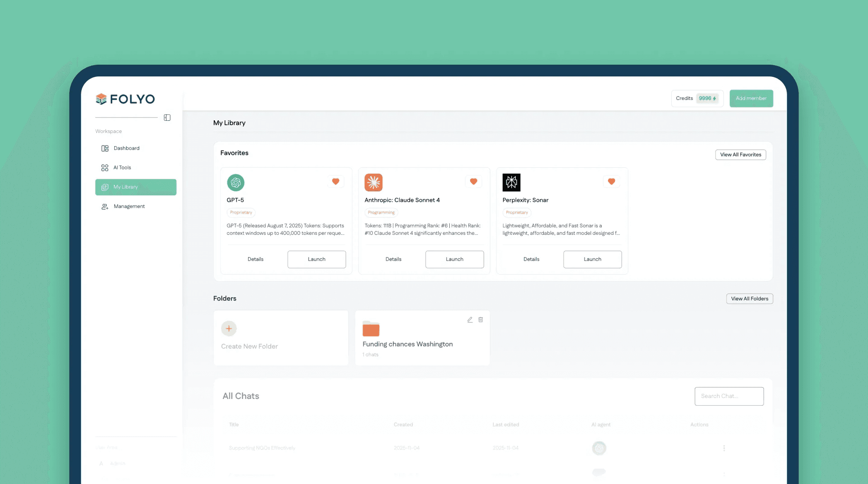Delete the Funding chances Washington folder via trash icon
The height and width of the screenshot is (484, 868).
click(x=481, y=320)
